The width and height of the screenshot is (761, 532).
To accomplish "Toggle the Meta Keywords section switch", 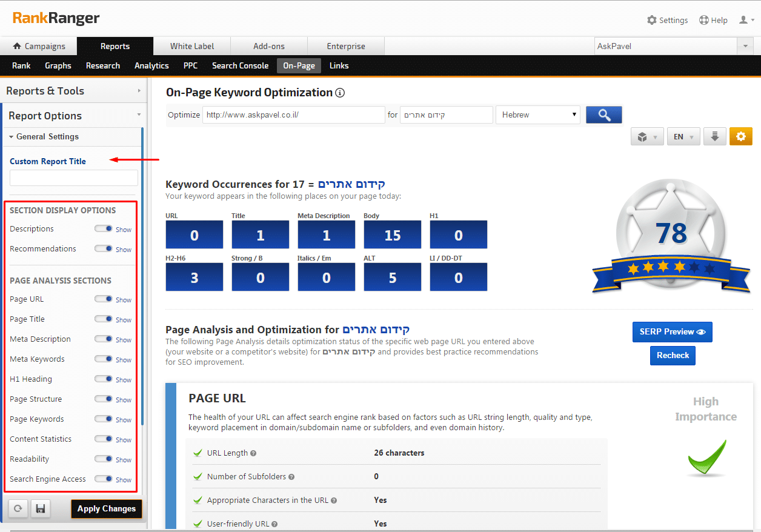I will coord(104,359).
